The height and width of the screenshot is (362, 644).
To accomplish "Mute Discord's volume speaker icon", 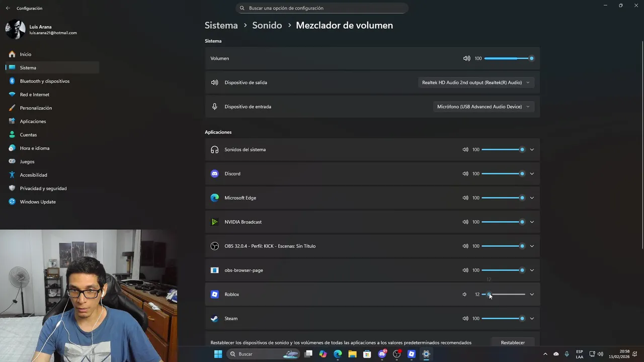I will [x=465, y=173].
